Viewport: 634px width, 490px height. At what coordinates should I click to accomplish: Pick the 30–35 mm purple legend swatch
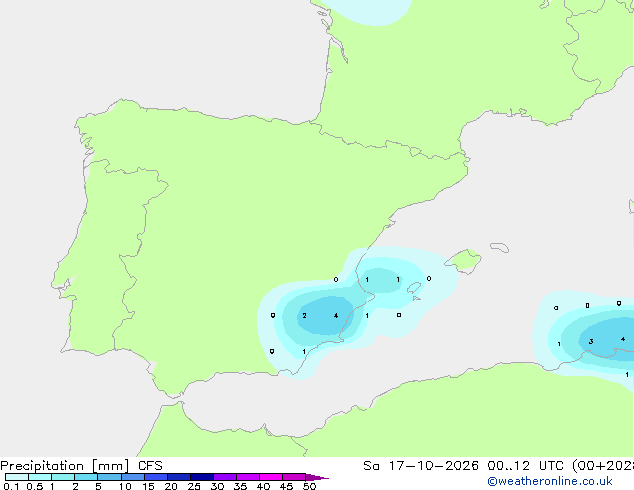225,477
